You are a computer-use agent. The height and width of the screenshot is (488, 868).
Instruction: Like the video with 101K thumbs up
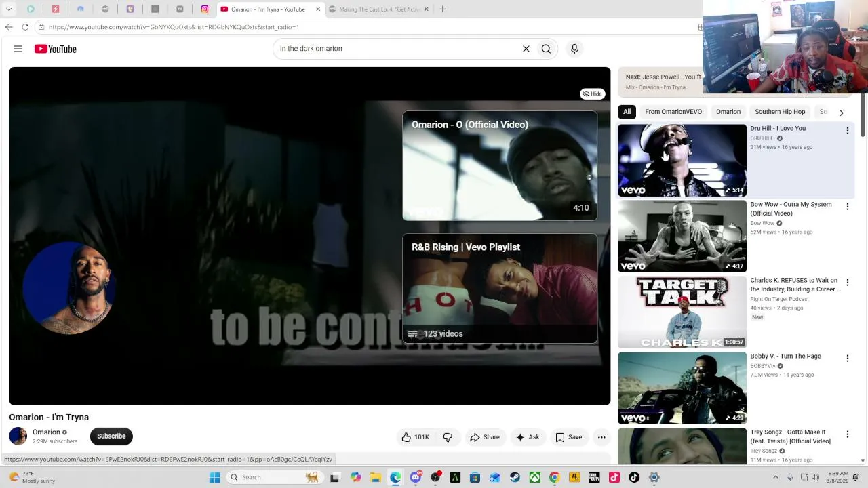(416, 437)
